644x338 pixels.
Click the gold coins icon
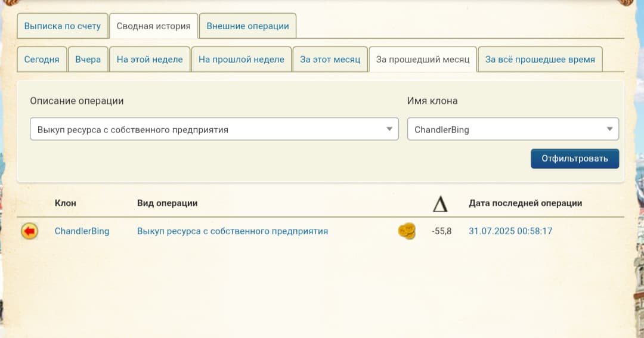pyautogui.click(x=407, y=231)
